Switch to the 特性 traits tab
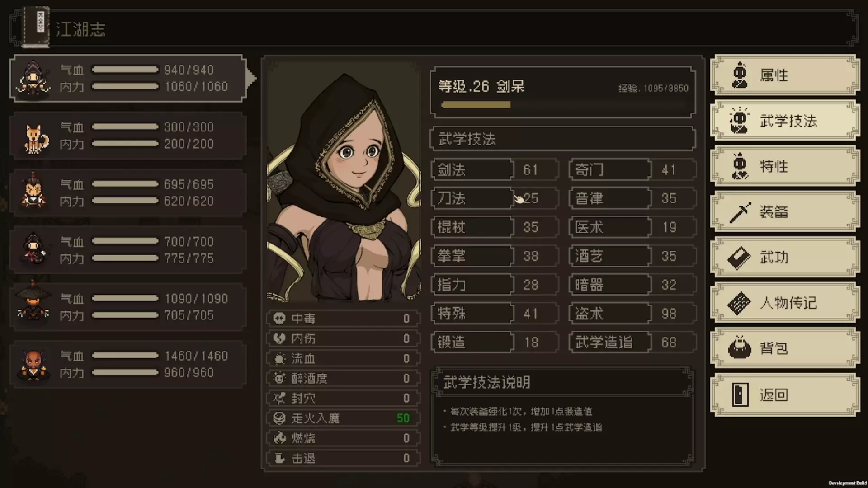The width and height of the screenshot is (868, 488). pyautogui.click(x=785, y=166)
